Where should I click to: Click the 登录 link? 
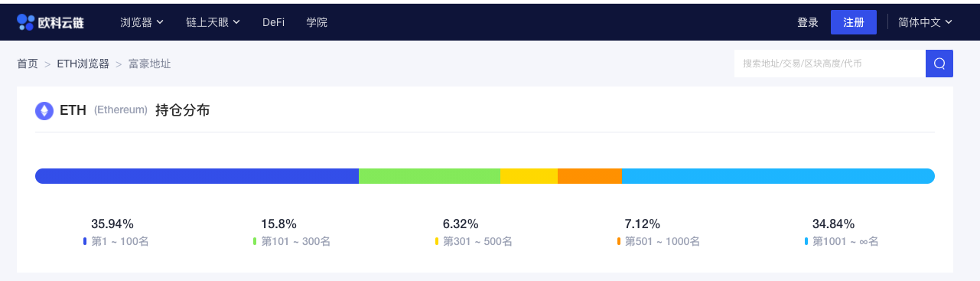(808, 22)
